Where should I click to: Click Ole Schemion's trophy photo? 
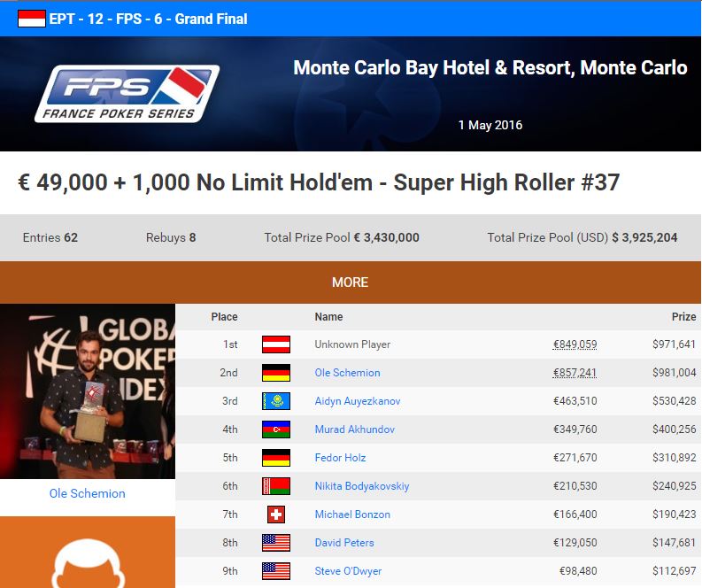[88, 391]
